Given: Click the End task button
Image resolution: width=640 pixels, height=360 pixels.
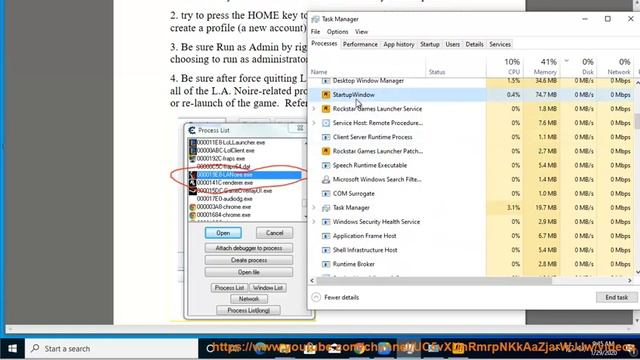Looking at the screenshot, I should tap(616, 297).
